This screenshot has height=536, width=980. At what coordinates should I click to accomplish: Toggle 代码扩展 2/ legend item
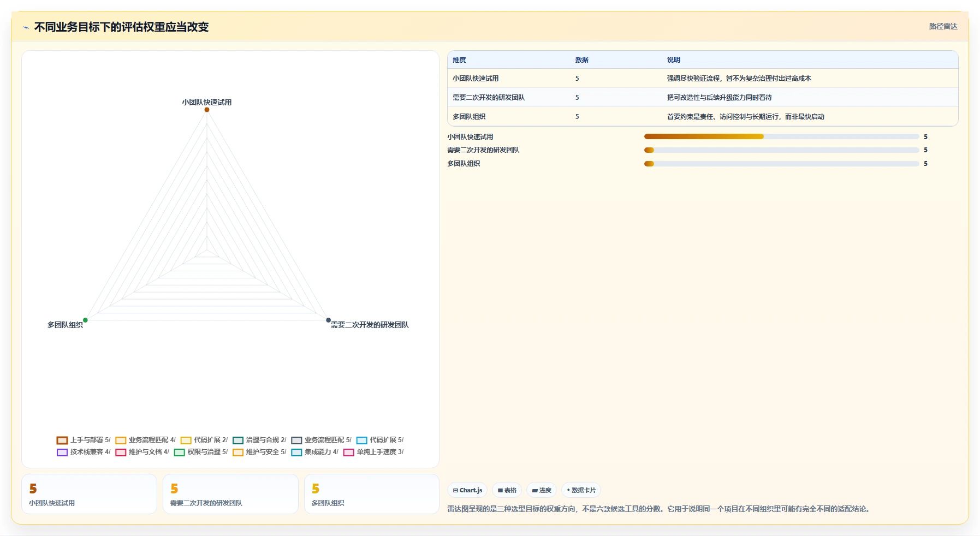(204, 440)
